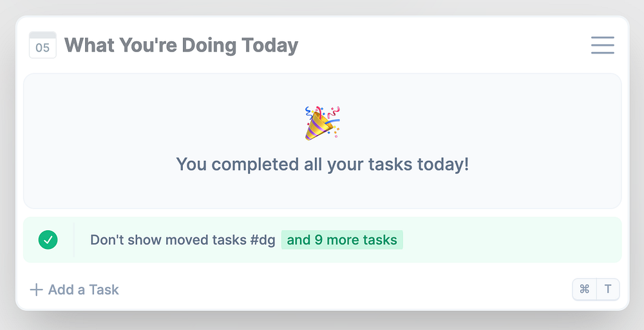Expand the 'and 9 more tasks' badge

342,240
